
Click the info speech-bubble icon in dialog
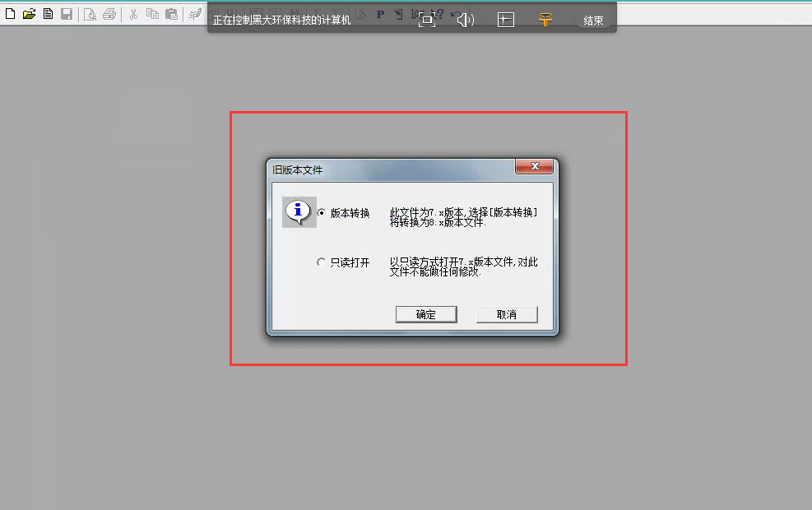point(299,212)
